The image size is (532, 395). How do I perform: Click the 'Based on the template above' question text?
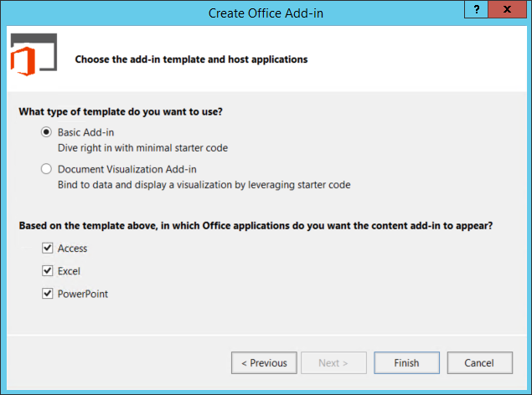(x=256, y=226)
